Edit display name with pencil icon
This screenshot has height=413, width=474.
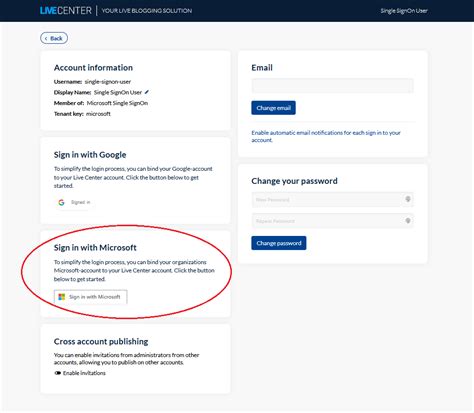(147, 92)
